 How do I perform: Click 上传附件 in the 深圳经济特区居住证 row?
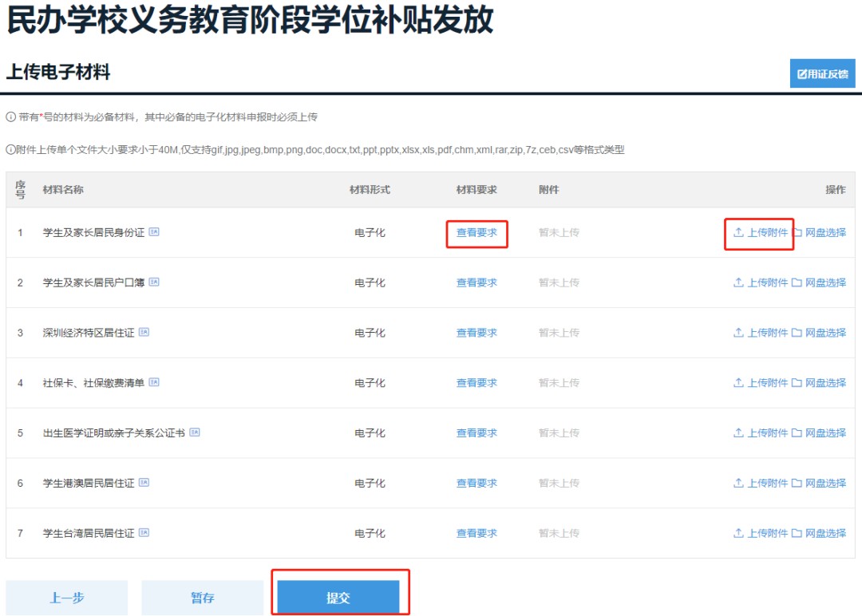pyautogui.click(x=761, y=333)
